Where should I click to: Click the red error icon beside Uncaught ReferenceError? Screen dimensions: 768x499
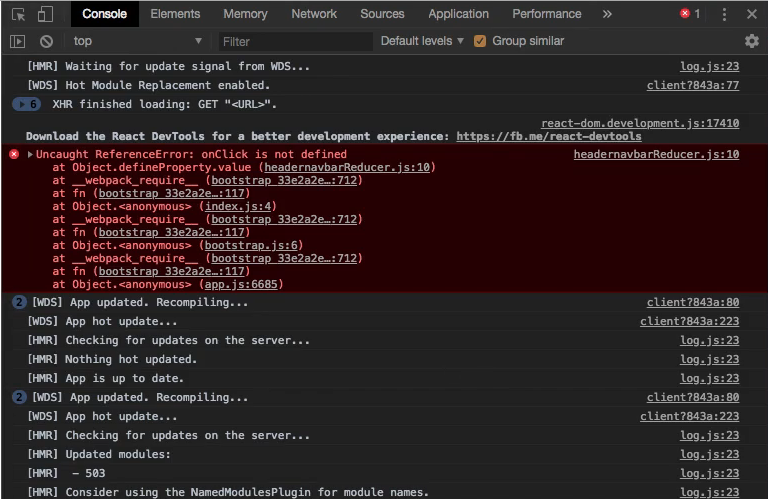coord(14,154)
